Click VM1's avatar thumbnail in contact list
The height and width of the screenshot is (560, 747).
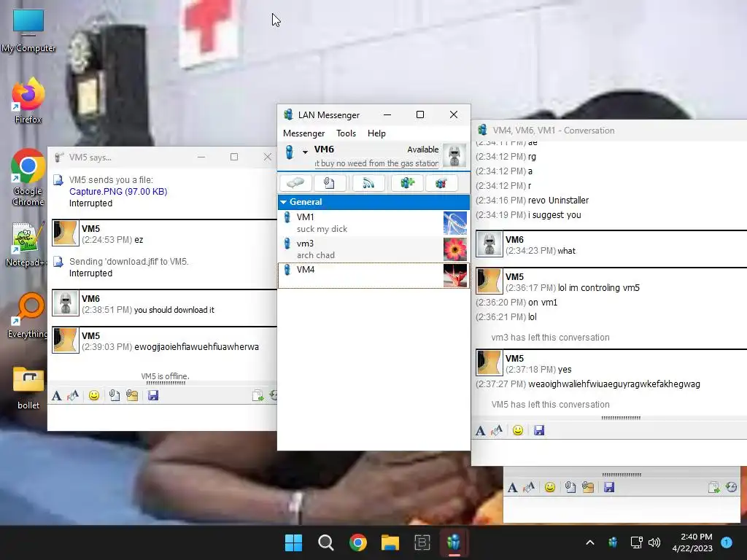coord(455,223)
